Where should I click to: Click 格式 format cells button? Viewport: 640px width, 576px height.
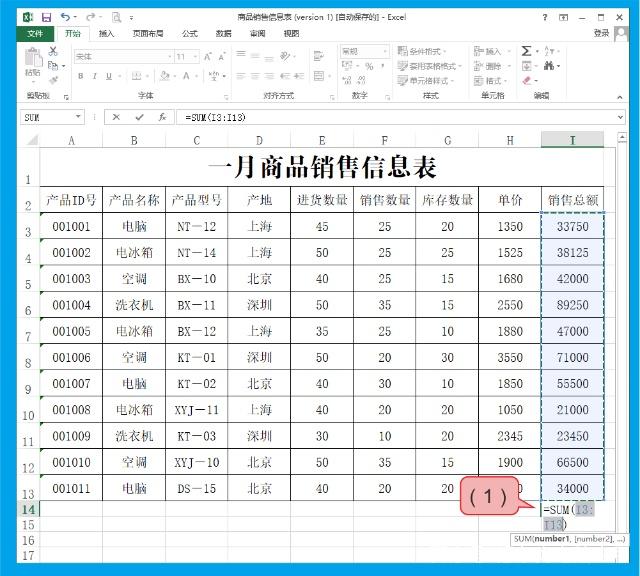point(490,80)
